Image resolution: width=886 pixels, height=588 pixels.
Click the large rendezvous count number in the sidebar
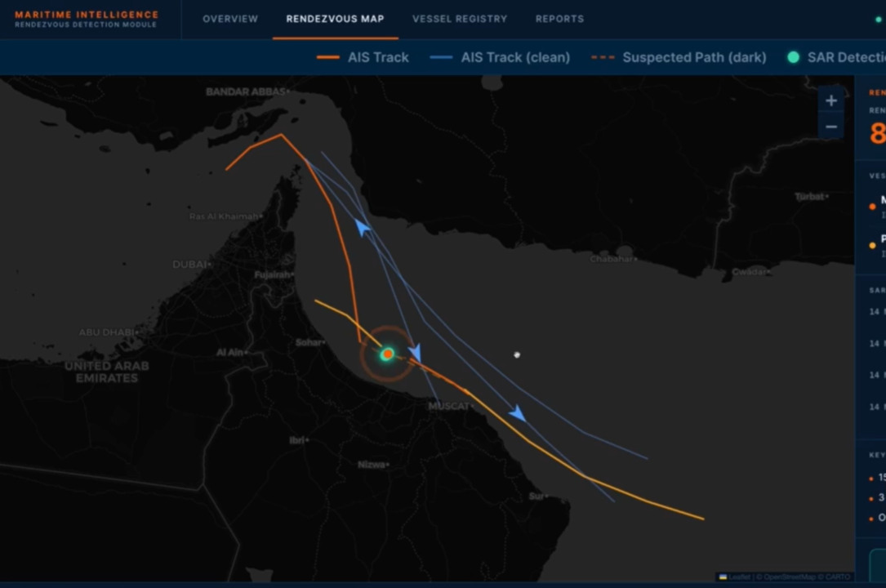[x=879, y=132]
